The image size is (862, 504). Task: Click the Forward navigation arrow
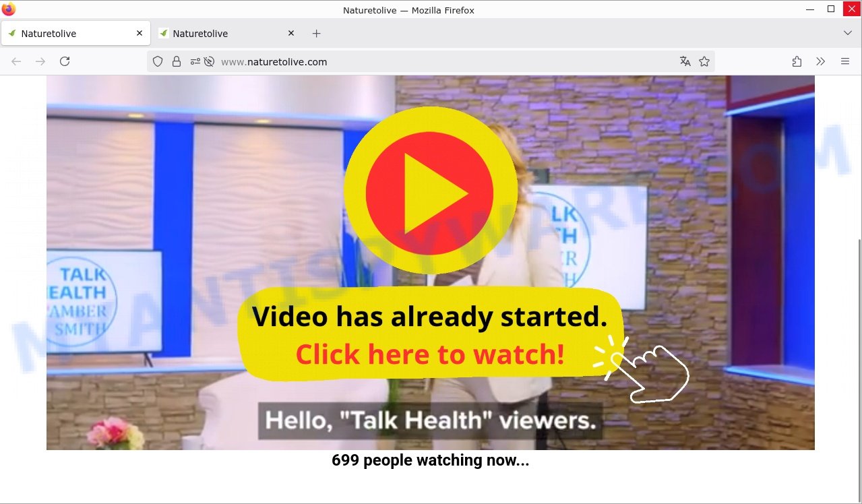coord(40,61)
